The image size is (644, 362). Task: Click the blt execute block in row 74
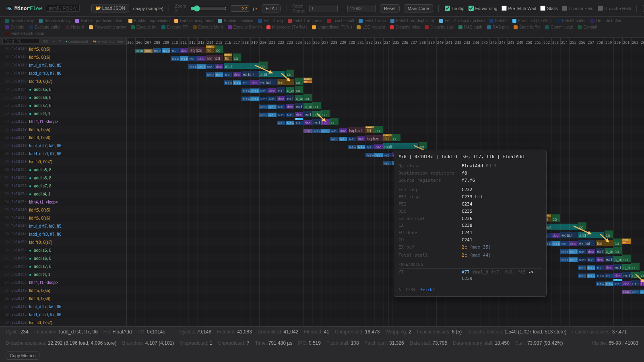pos(325,123)
